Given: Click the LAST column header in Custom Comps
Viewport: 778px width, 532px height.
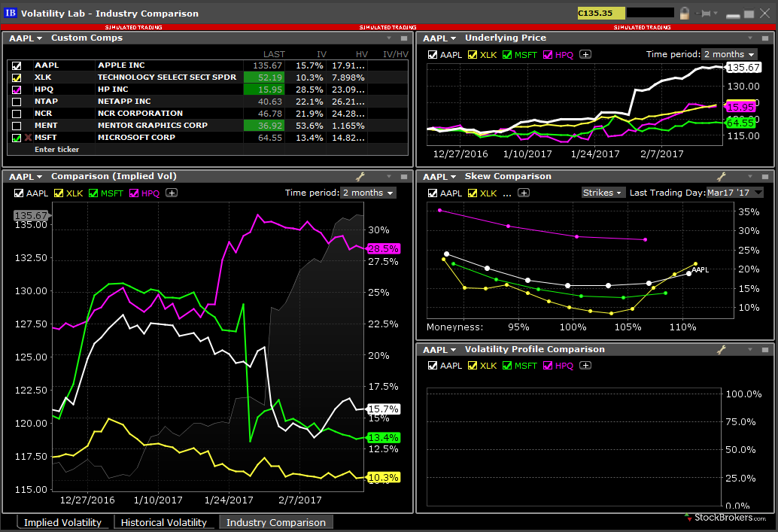Looking at the screenshot, I should (273, 53).
